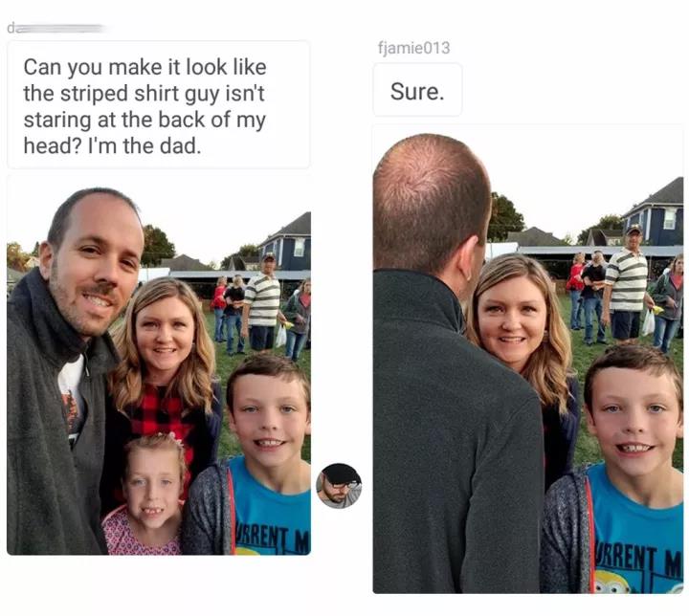
Task: Click the mom's face in the edited photo
Action: click(x=511, y=320)
